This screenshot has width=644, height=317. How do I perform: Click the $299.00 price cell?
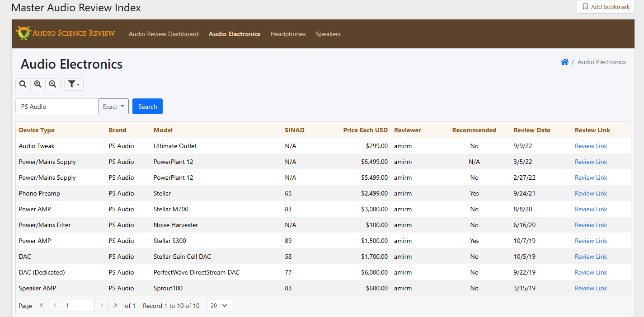376,146
